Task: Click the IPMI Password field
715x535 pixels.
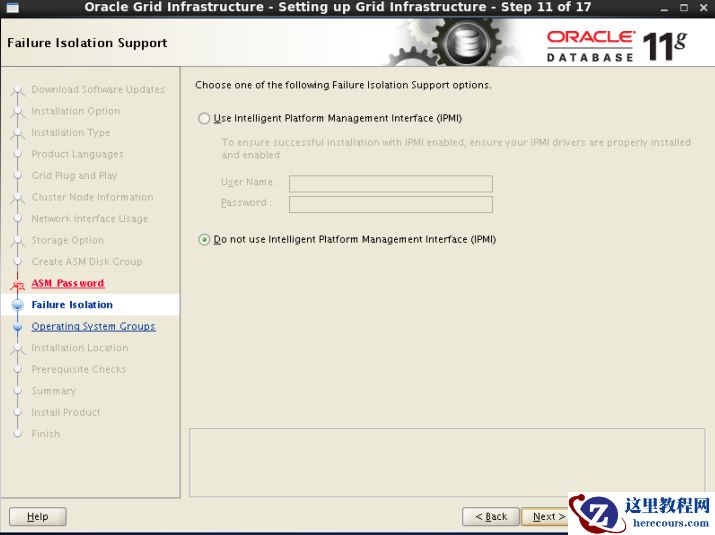Action: pyautogui.click(x=391, y=204)
